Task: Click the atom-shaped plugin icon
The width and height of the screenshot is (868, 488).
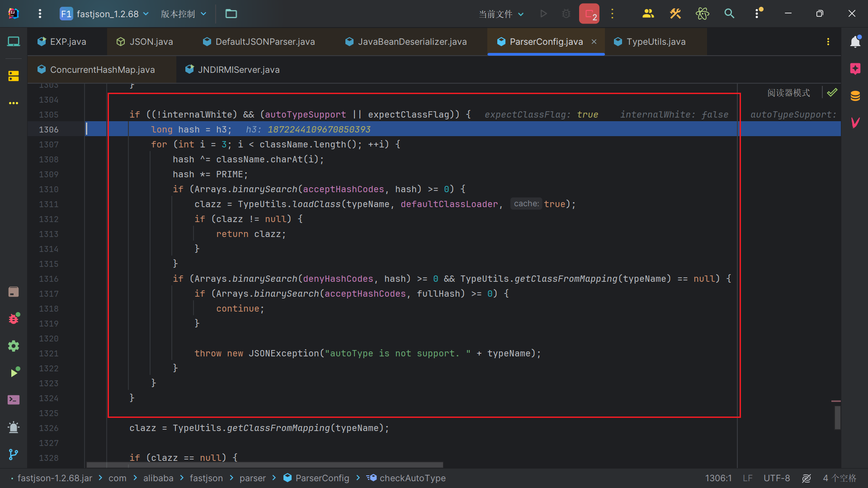Action: tap(702, 14)
